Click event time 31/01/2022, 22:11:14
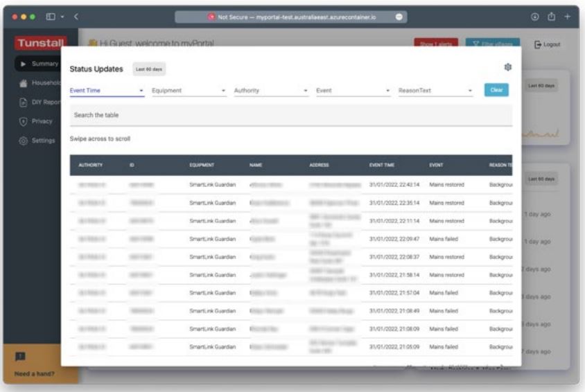The width and height of the screenshot is (585, 392). click(x=394, y=221)
